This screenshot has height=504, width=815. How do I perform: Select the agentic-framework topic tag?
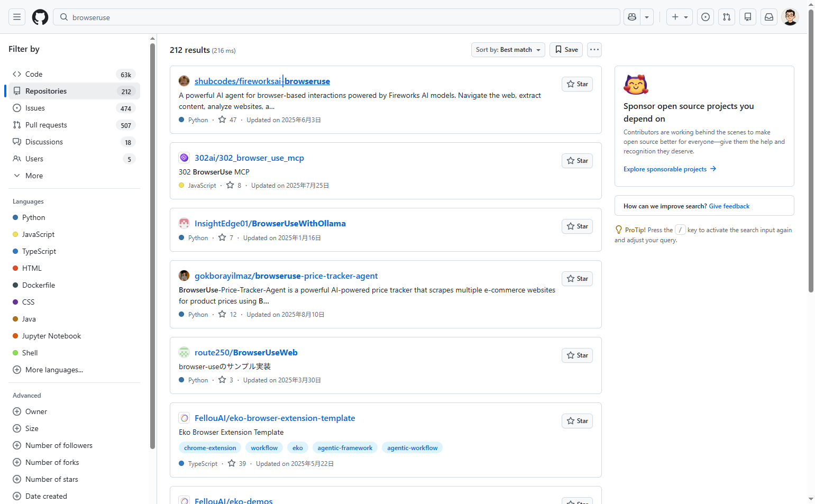point(345,448)
